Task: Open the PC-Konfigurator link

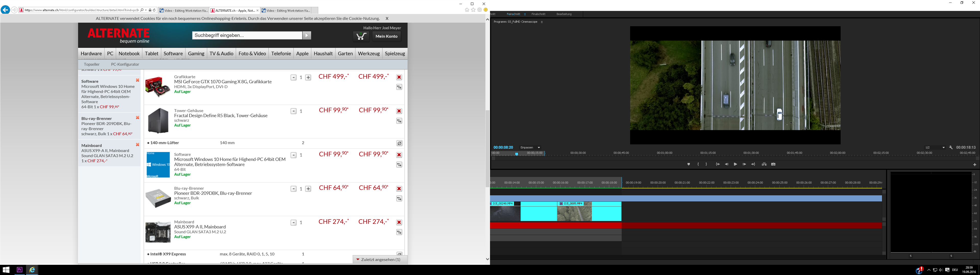Action: [x=125, y=64]
